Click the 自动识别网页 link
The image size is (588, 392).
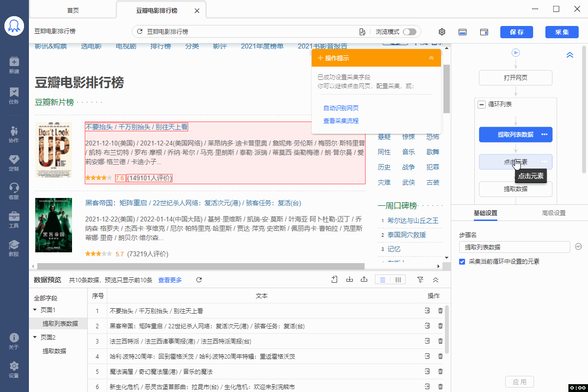click(x=341, y=108)
